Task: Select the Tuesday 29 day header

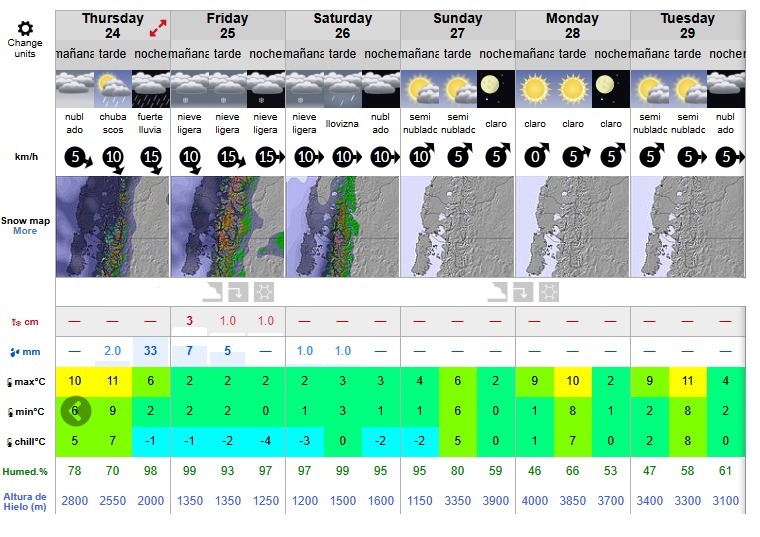Action: click(x=687, y=25)
